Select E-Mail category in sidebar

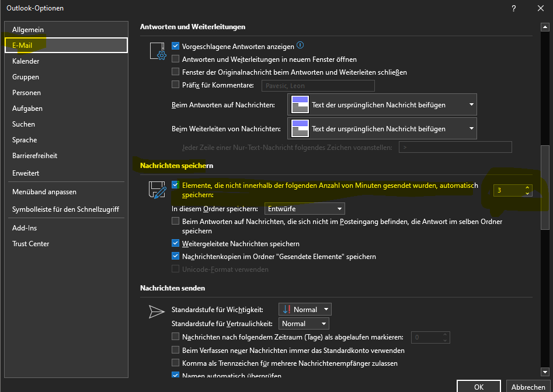(x=67, y=45)
